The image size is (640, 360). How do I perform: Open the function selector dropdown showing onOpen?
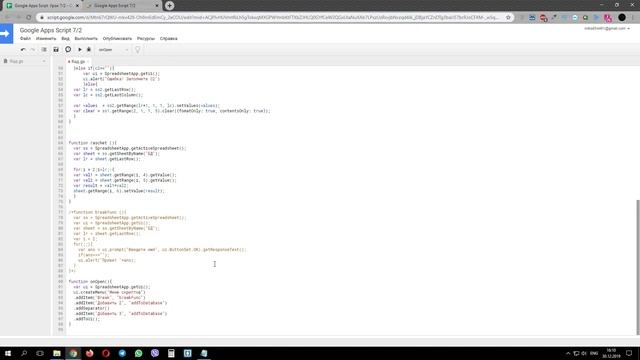click(x=113, y=50)
